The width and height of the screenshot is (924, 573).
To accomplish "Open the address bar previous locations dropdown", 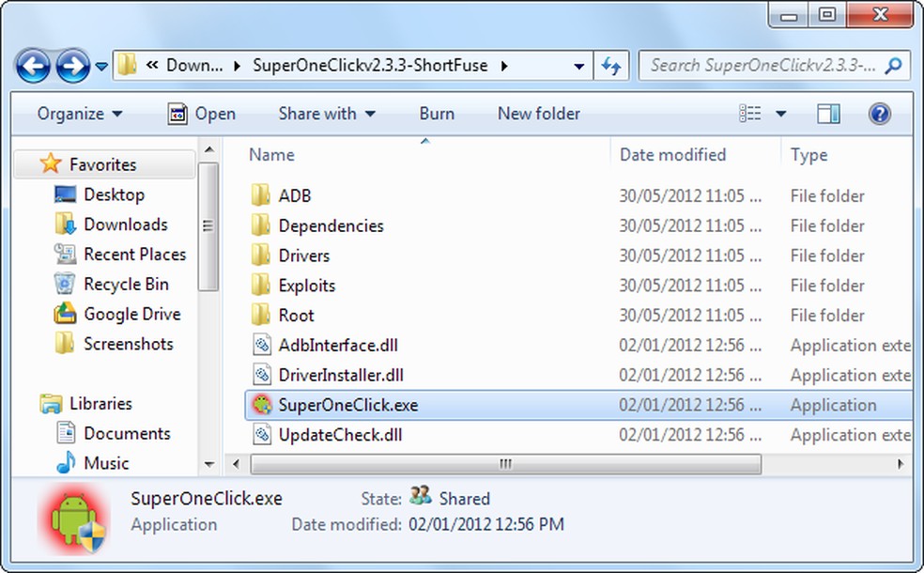I will click(578, 66).
